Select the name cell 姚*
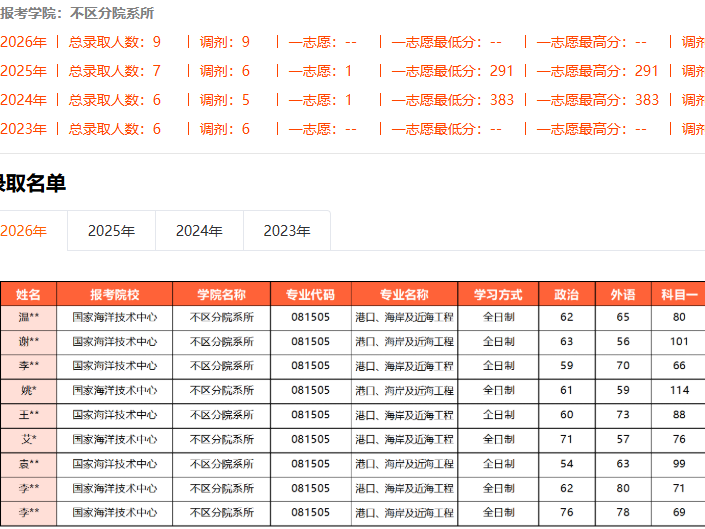This screenshot has height=529, width=705. (28, 391)
